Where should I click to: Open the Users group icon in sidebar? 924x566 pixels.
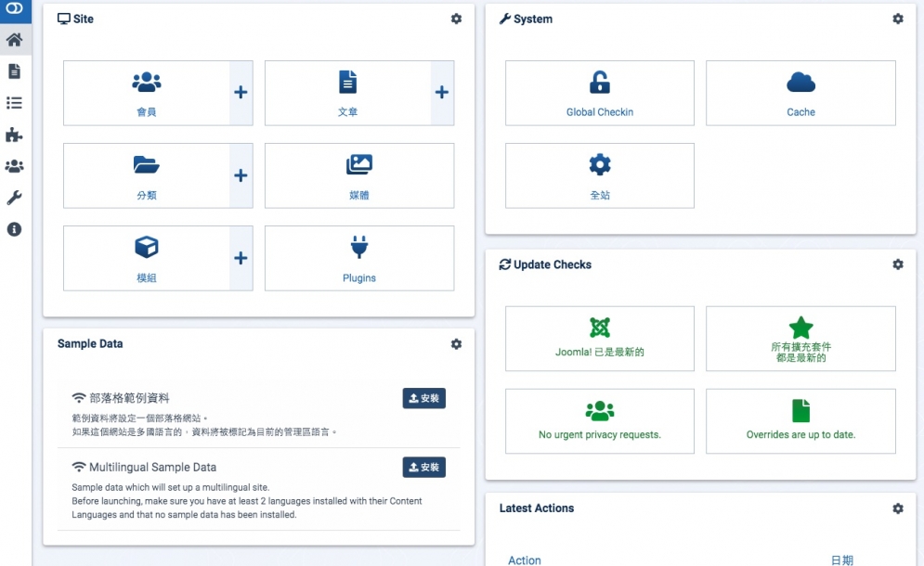(x=14, y=166)
